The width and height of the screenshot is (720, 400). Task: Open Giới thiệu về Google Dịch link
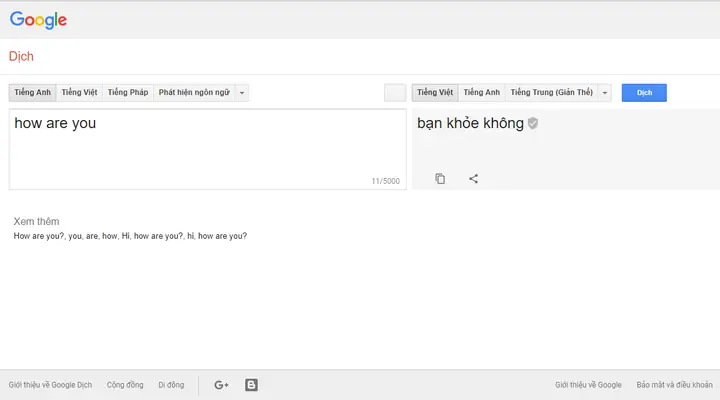coord(51,385)
